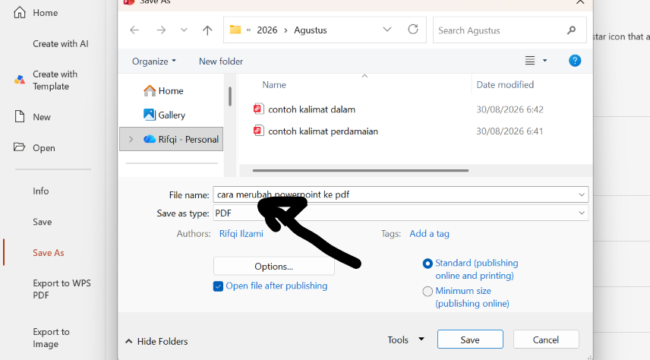Click the search magnifier icon

pos(572,30)
